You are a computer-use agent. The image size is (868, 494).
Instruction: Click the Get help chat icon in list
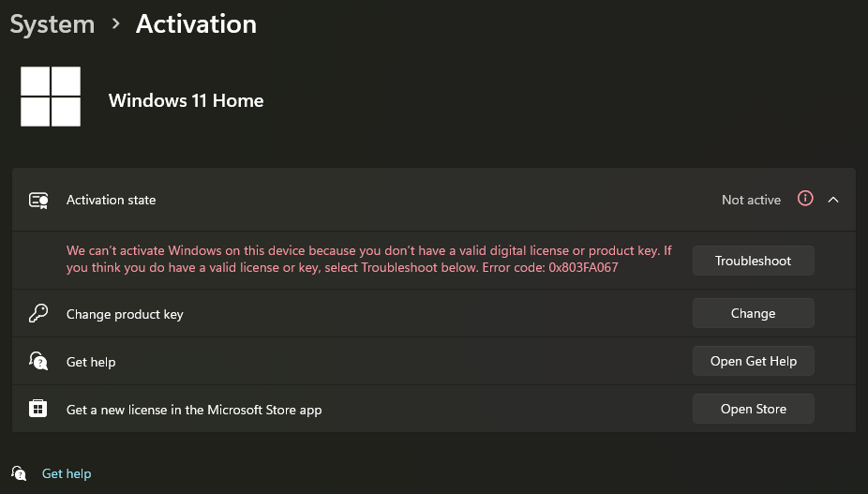(38, 361)
